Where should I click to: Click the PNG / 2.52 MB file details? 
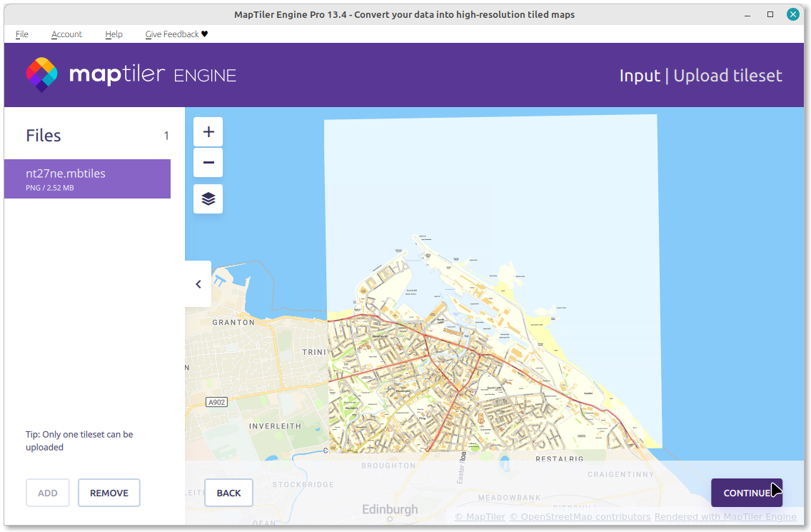(x=50, y=188)
